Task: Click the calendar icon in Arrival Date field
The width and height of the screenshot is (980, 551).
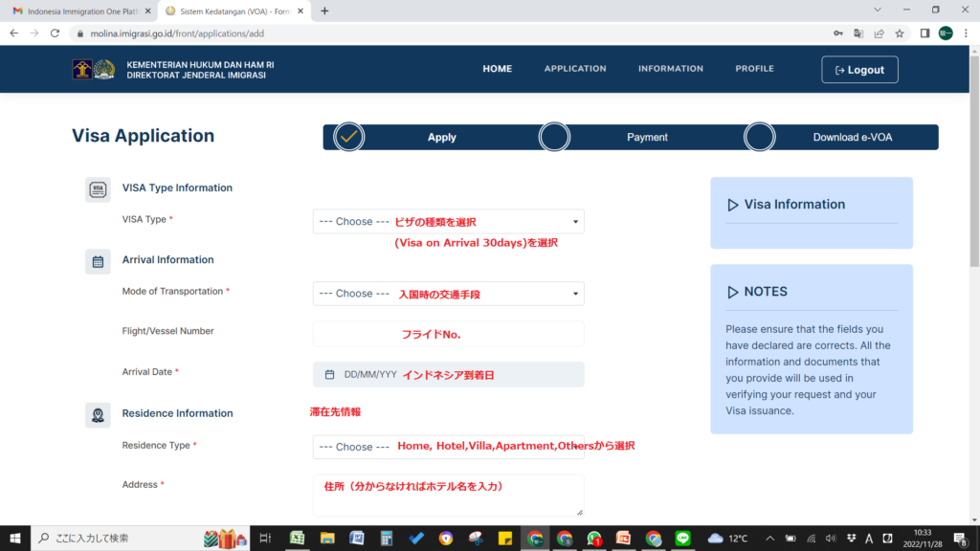Action: click(x=327, y=374)
